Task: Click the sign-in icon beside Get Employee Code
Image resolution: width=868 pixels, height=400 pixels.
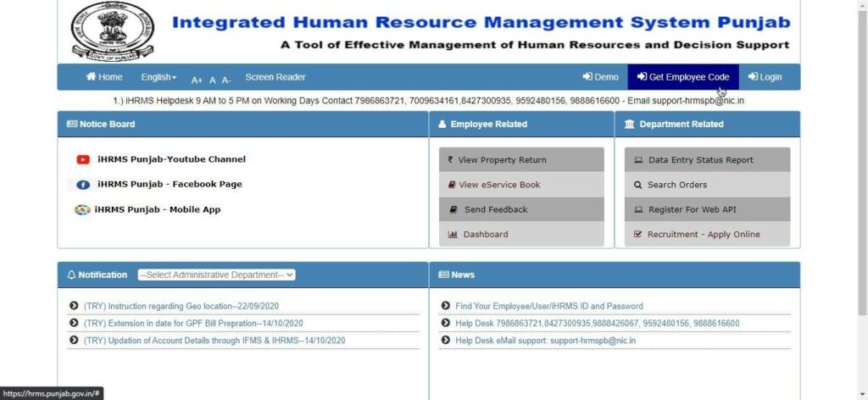Action: click(x=642, y=77)
